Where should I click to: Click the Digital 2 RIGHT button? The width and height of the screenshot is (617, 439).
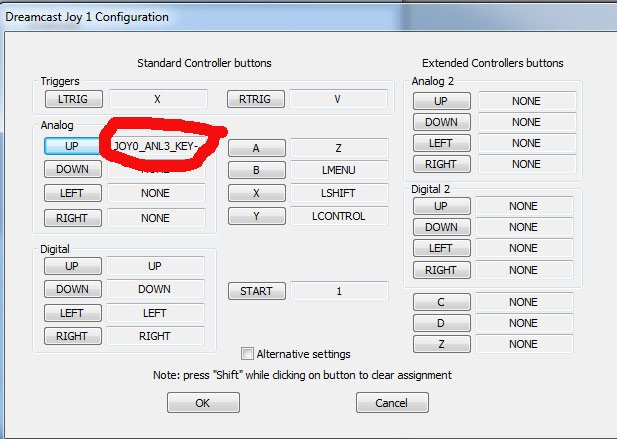click(442, 270)
